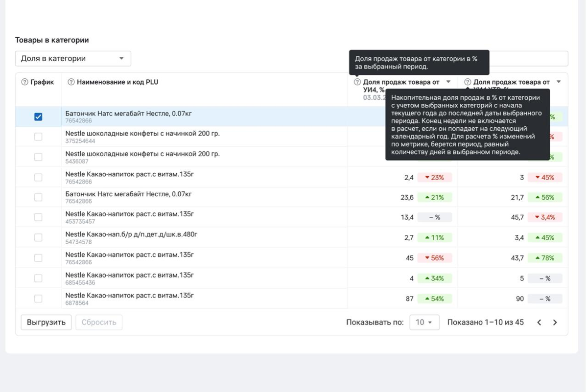The image size is (587, 392).
Task: Click the Показано 1–10 из 45 label
Action: click(486, 323)
